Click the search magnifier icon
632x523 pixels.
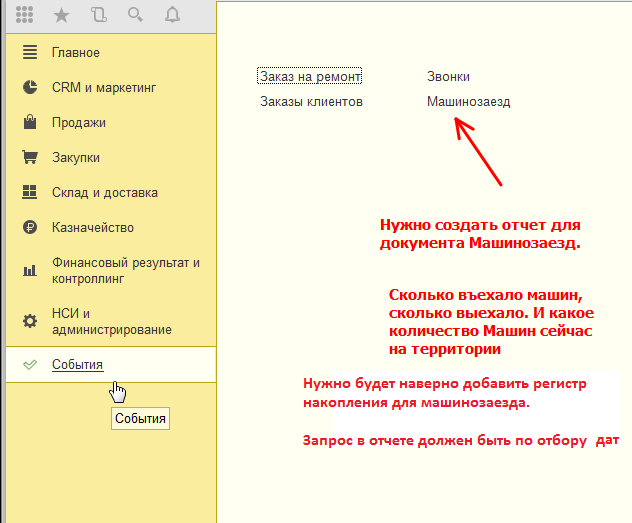pos(135,16)
